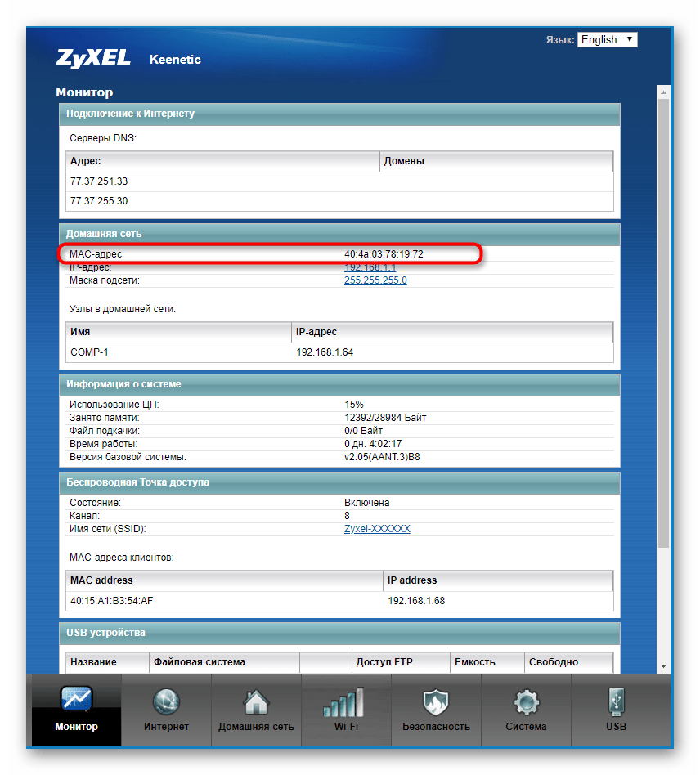700x775 pixels.
Task: Click the vertical scrollbar thumb
Action: pos(664,327)
